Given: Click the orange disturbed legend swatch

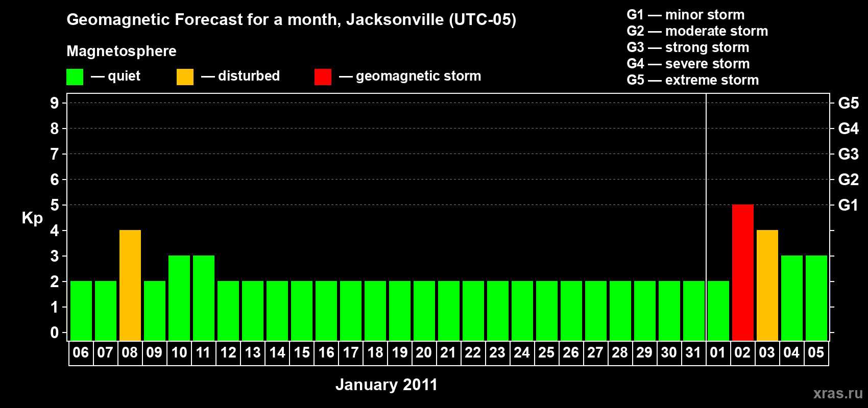Looking at the screenshot, I should click(185, 77).
